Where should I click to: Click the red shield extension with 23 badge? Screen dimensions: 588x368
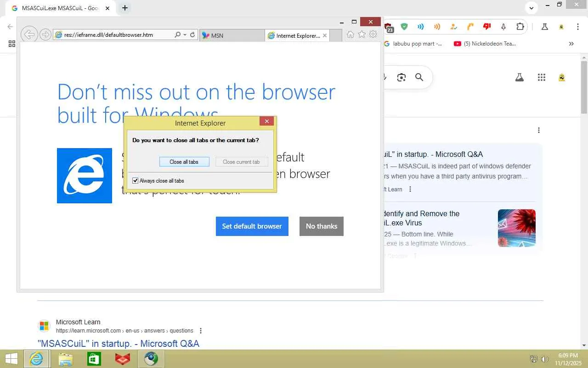pyautogui.click(x=389, y=27)
